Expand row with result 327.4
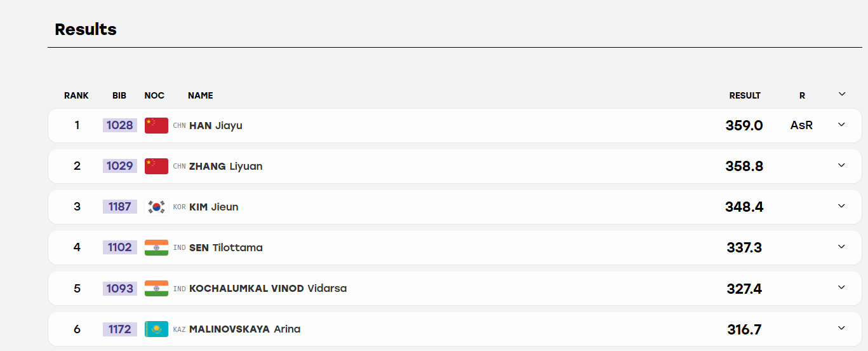The height and width of the screenshot is (351, 868). click(841, 287)
